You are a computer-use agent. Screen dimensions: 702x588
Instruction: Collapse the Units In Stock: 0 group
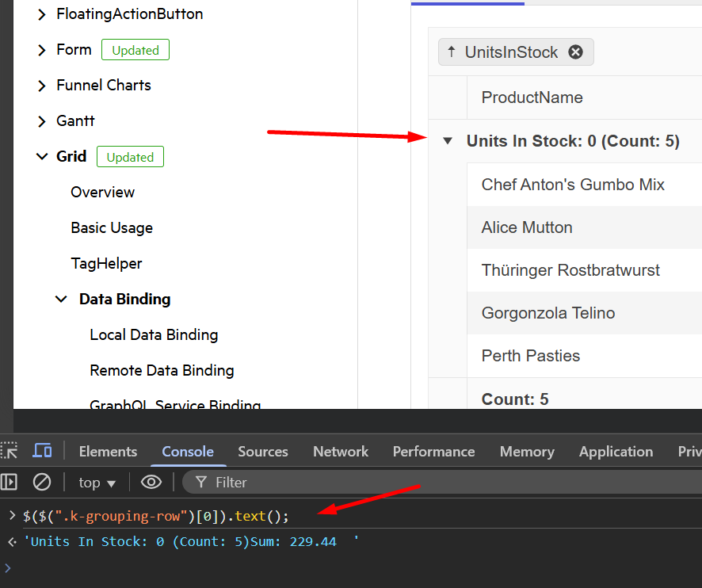448,141
